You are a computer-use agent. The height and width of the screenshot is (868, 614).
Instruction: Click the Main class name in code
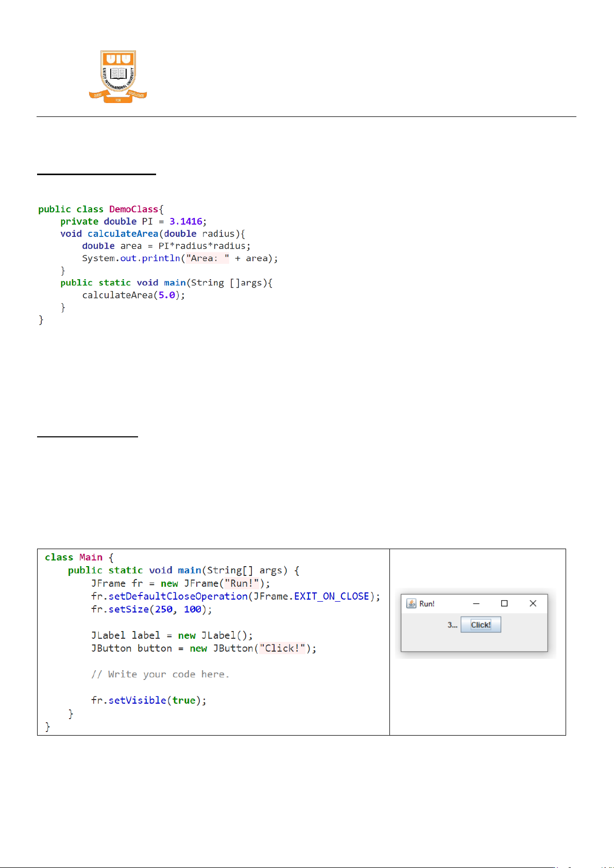coord(91,557)
